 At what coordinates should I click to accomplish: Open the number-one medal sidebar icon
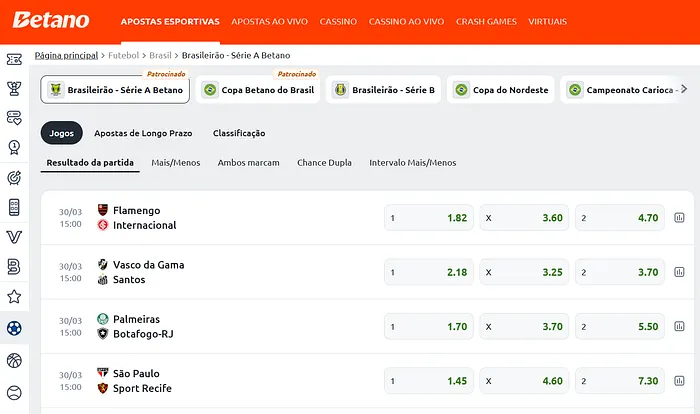click(14, 147)
